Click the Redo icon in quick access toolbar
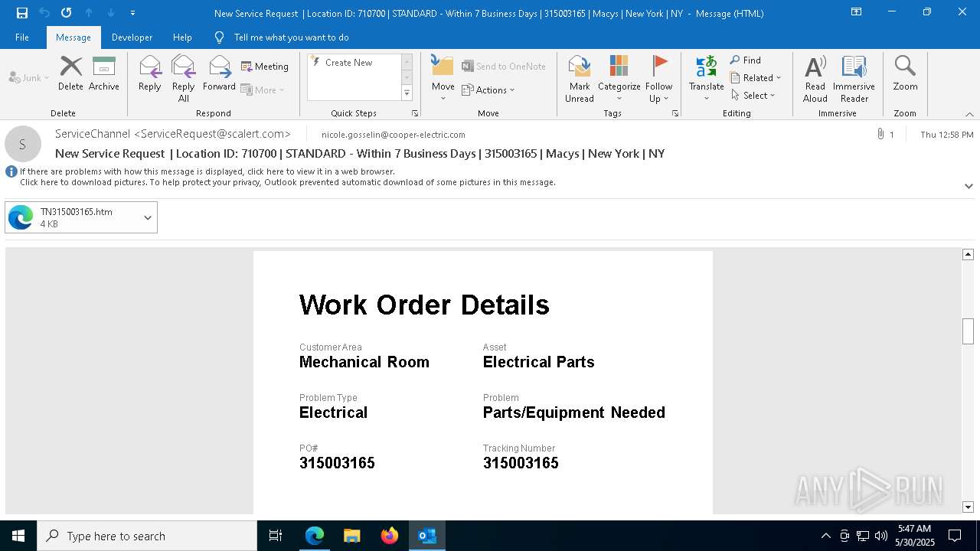 (67, 13)
